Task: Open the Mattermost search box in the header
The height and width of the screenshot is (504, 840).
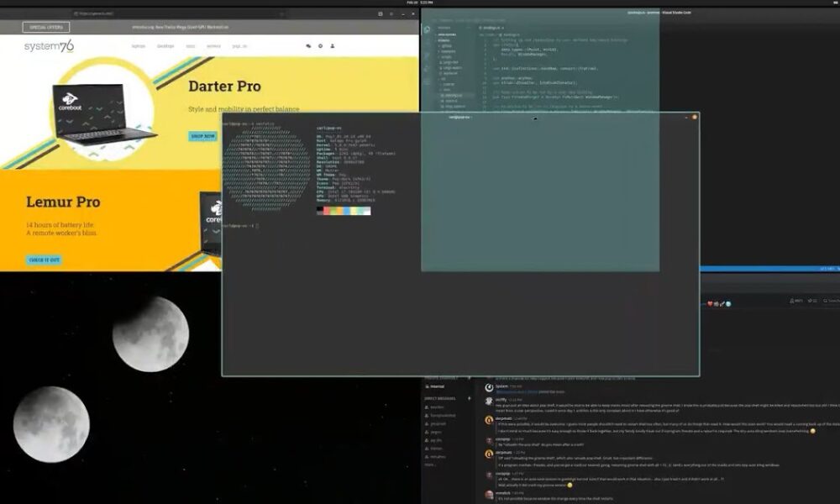Action: (832, 301)
